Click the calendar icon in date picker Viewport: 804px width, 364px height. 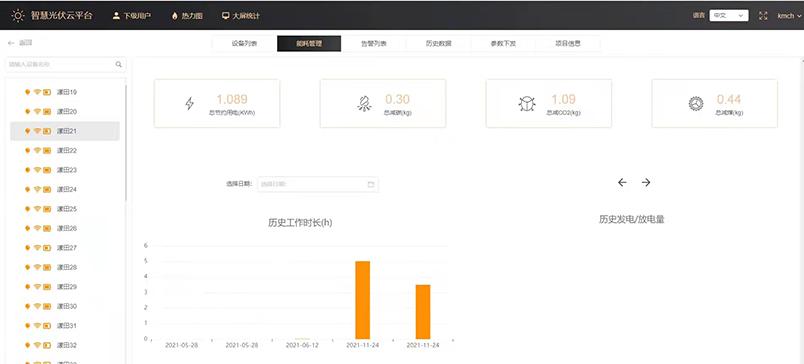[x=371, y=184]
